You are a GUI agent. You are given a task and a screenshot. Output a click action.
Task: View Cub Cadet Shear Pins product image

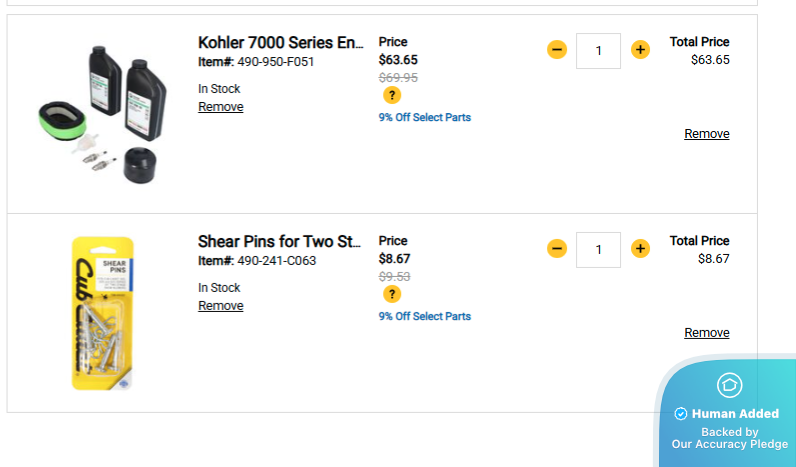pos(103,312)
